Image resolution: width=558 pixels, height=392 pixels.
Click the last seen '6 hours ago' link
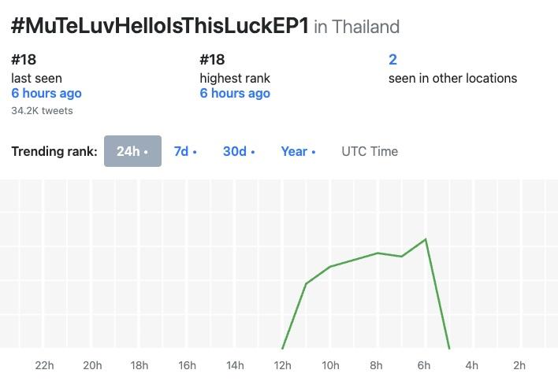point(46,93)
